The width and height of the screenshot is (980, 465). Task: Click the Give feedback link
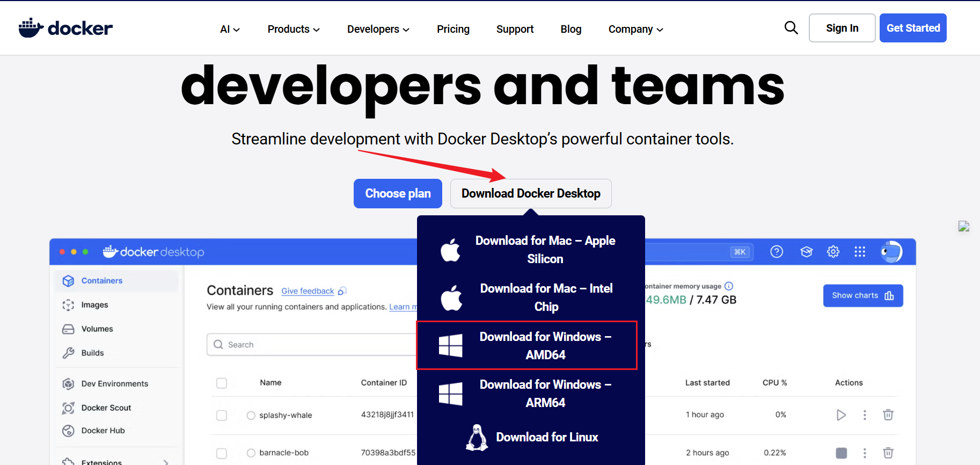pyautogui.click(x=308, y=291)
